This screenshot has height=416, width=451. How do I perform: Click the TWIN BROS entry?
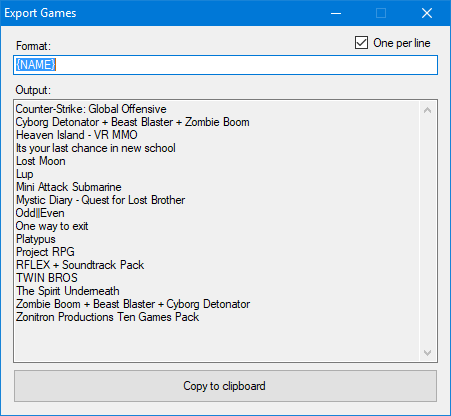pos(47,278)
